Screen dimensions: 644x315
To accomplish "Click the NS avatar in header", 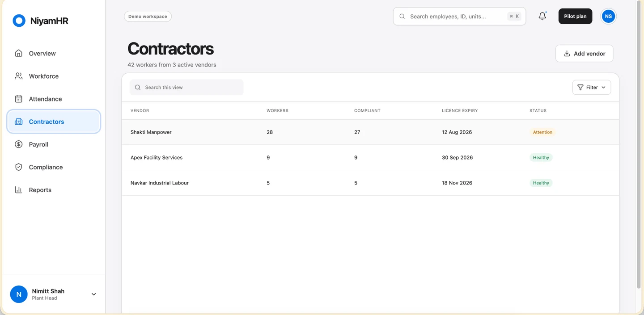I will point(608,16).
